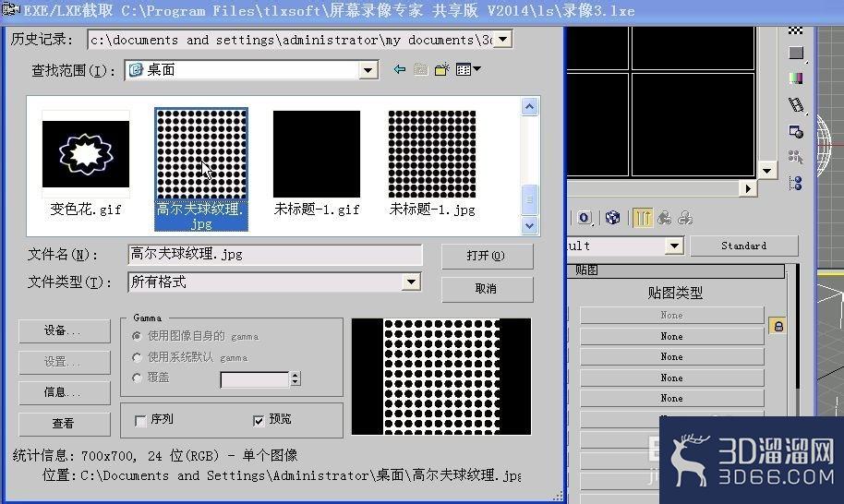Open the Material/Map Navigator icon
Screen dimensions: 844x504
click(x=796, y=183)
